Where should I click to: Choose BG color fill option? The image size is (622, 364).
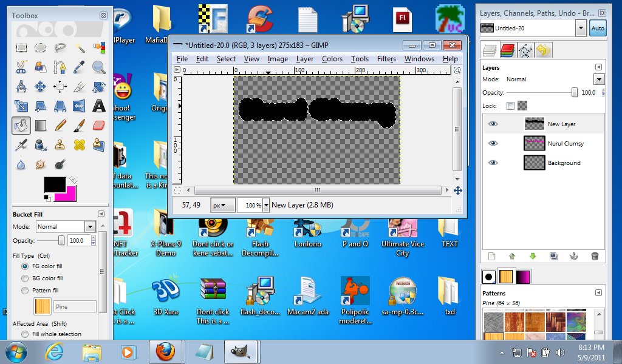[x=25, y=278]
